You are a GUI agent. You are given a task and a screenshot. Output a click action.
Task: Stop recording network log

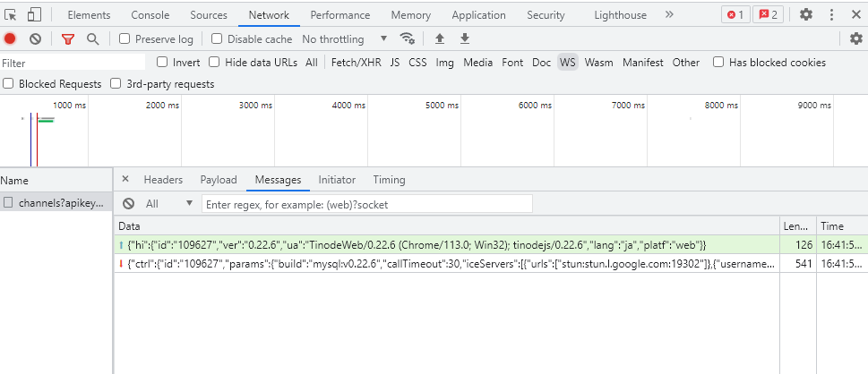(10, 38)
